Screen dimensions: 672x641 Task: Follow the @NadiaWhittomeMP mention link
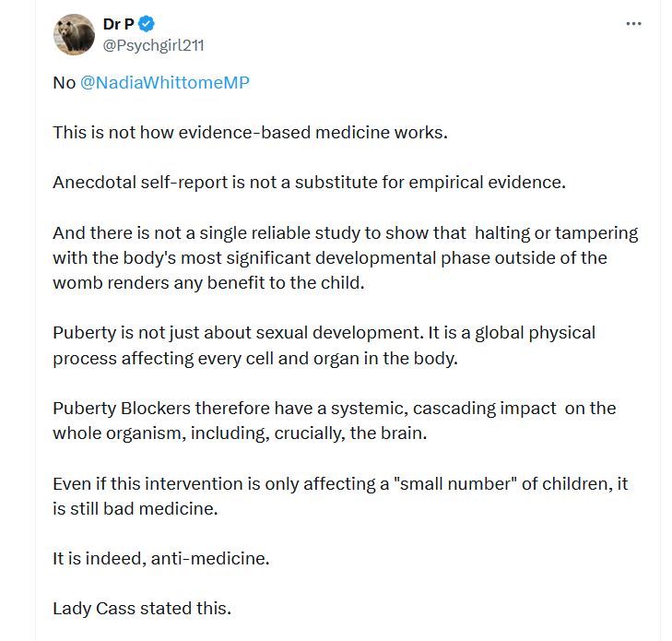[x=165, y=82]
